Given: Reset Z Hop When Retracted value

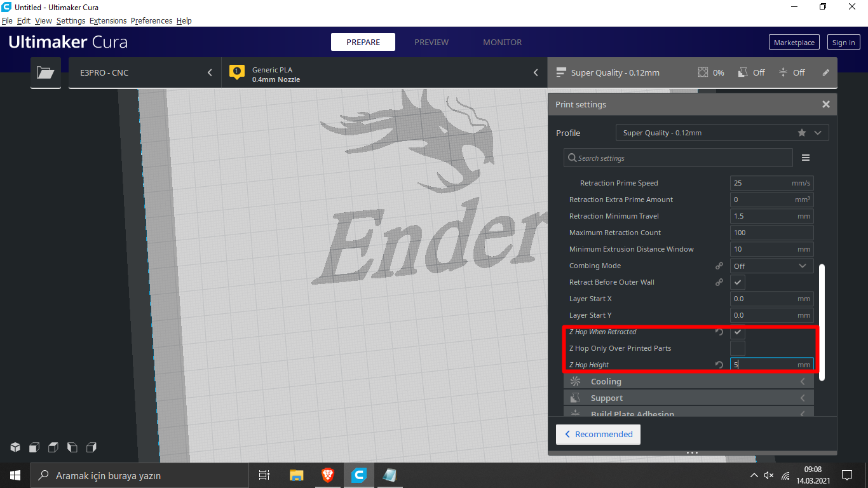Looking at the screenshot, I should (719, 332).
